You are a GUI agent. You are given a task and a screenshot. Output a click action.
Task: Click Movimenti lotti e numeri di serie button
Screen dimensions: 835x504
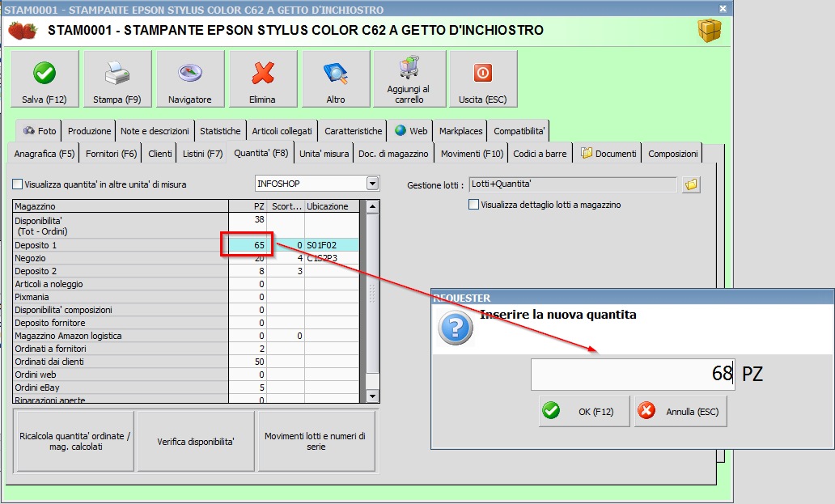(x=316, y=441)
